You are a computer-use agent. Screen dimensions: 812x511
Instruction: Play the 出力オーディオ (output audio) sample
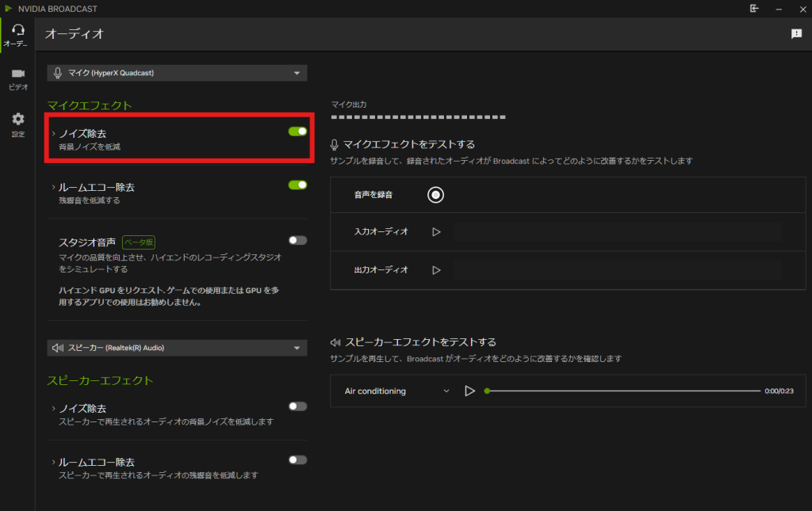tap(437, 270)
